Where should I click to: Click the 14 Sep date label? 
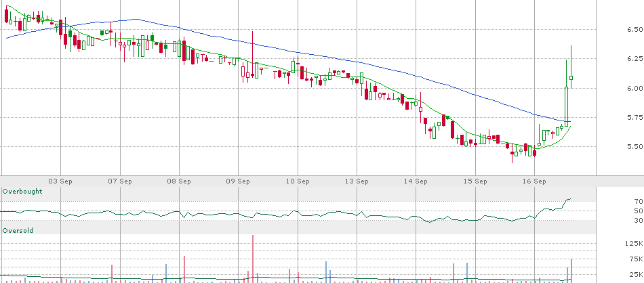point(416,181)
